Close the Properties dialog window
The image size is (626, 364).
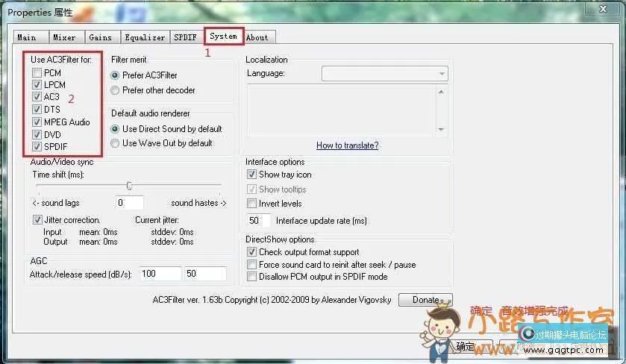click(611, 9)
